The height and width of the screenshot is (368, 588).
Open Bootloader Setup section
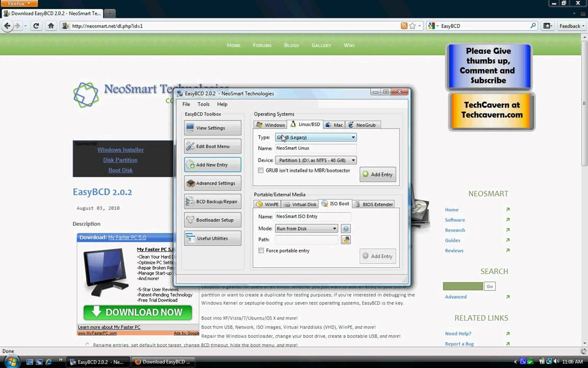212,220
